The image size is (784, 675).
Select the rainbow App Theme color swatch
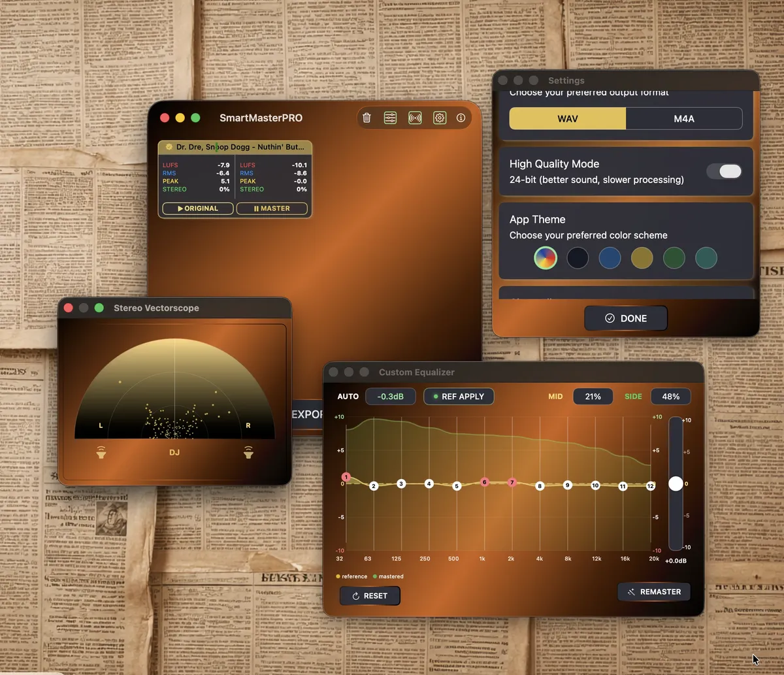click(x=546, y=258)
